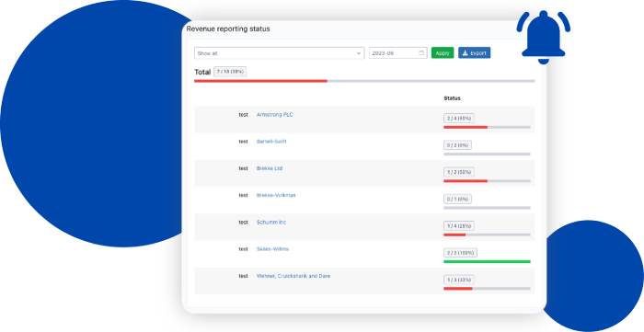Open the Bartell-Swift link
Screen dimensions: 644x332
pos(271,142)
